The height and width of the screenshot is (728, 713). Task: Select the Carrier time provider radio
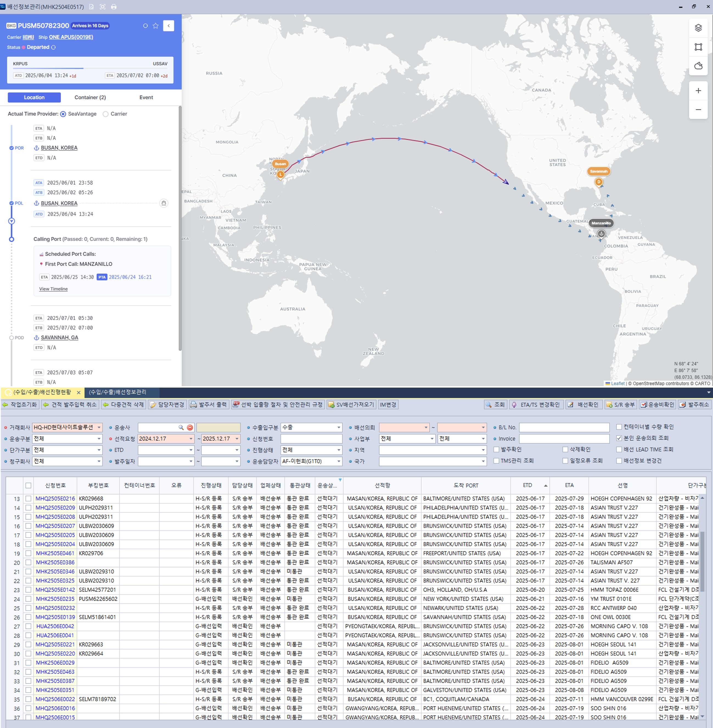point(106,114)
